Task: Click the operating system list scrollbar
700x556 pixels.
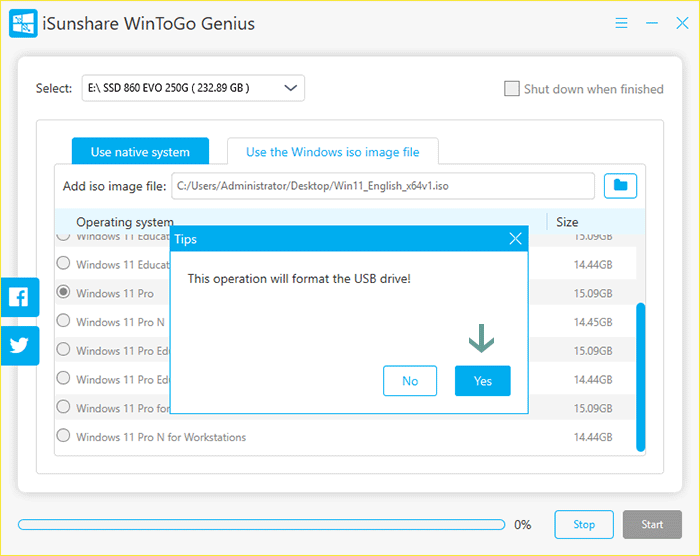Action: [x=641, y=377]
